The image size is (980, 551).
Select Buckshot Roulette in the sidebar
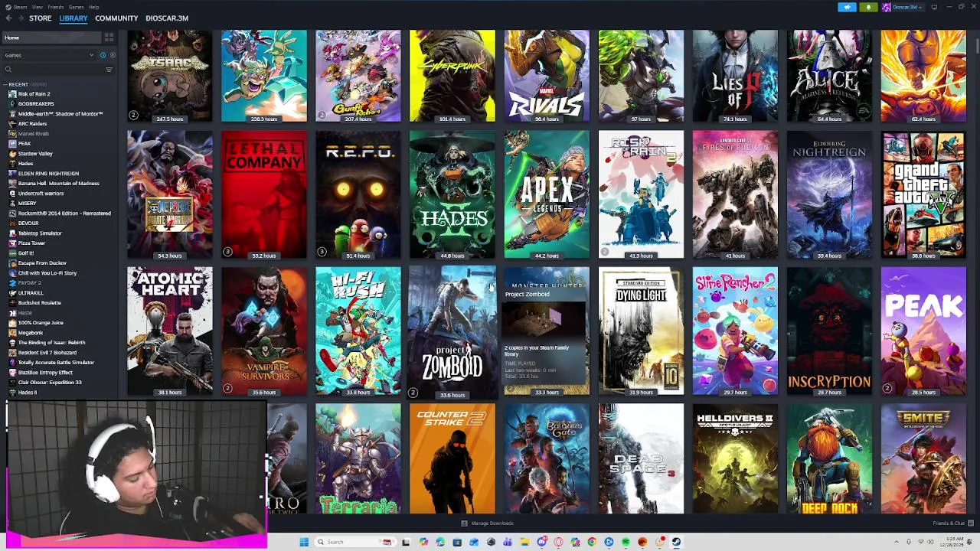click(39, 303)
